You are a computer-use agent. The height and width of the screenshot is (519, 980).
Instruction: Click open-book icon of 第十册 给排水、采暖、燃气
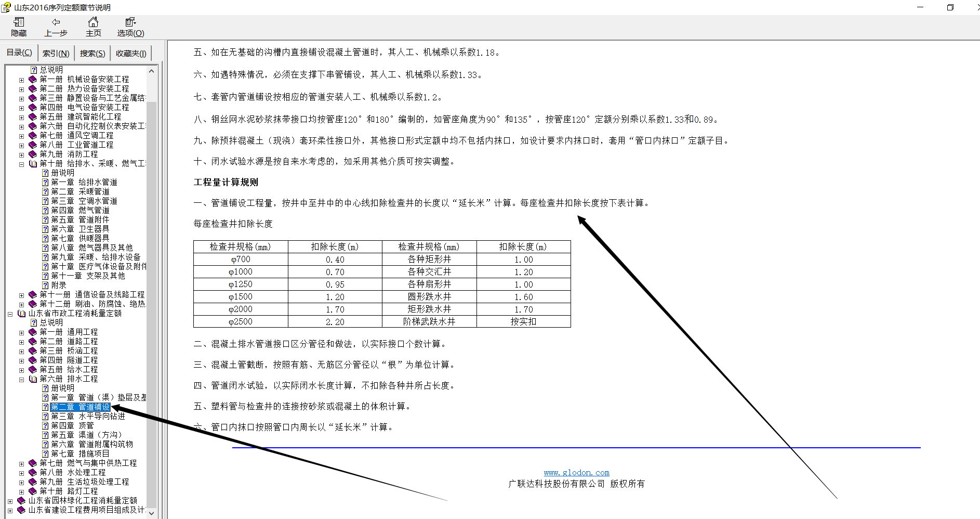[x=33, y=164]
